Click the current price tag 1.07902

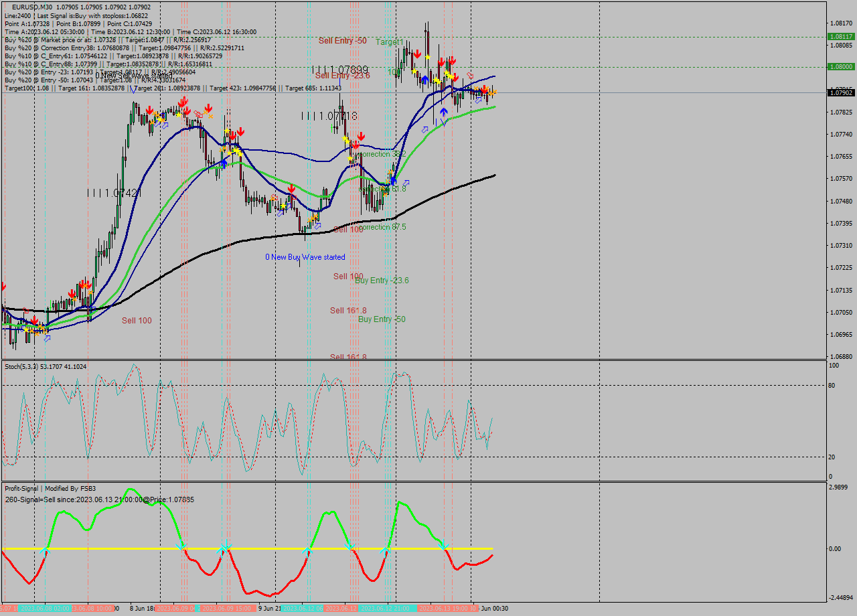point(841,93)
